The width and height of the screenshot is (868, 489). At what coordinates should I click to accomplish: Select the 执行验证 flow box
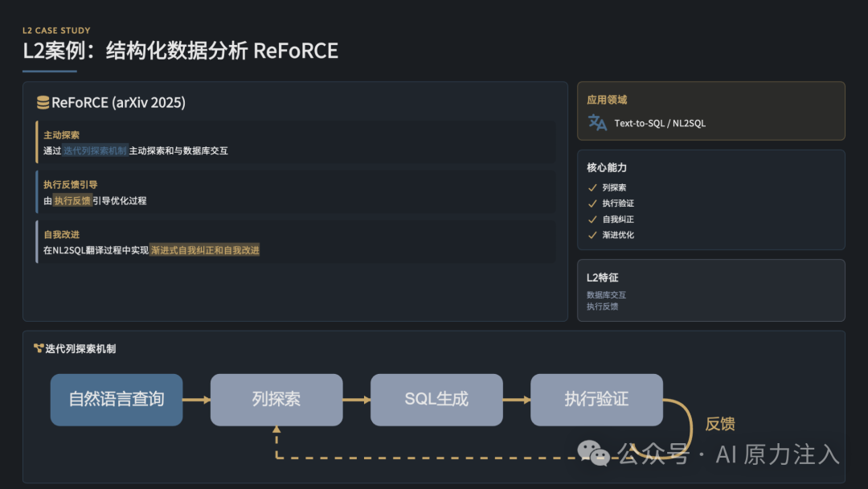click(x=596, y=399)
